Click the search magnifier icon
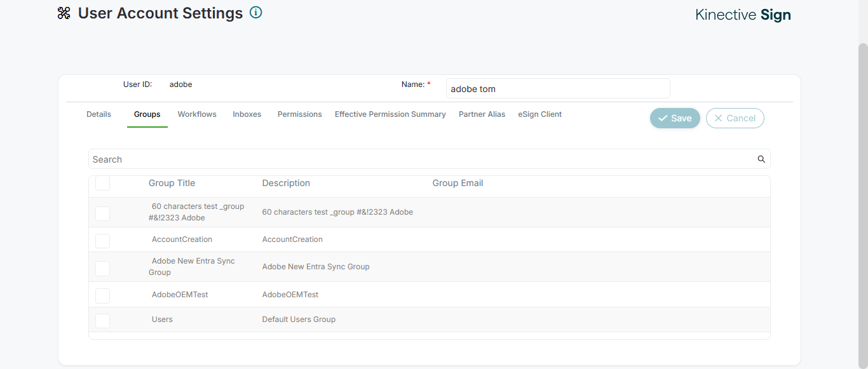 coord(761,159)
